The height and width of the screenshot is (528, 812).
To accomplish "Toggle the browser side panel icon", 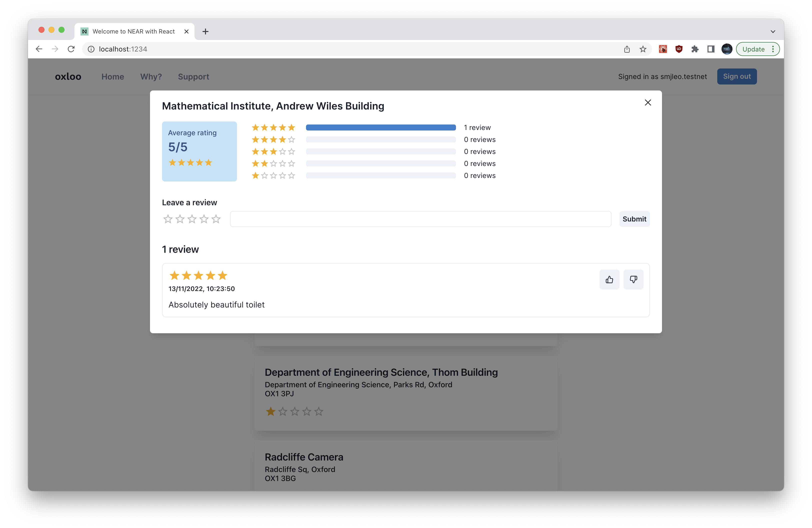I will (x=711, y=49).
